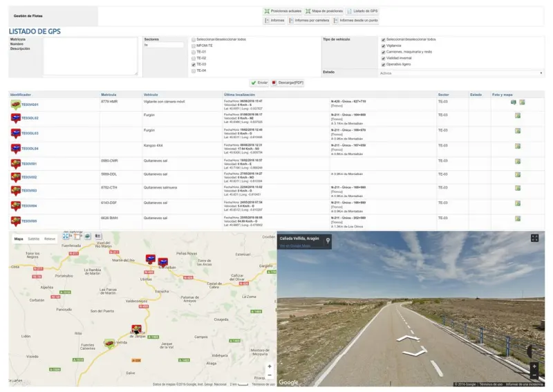Open map icon in TE03OL02 row
This screenshot has width=553, height=392.
(x=518, y=115)
